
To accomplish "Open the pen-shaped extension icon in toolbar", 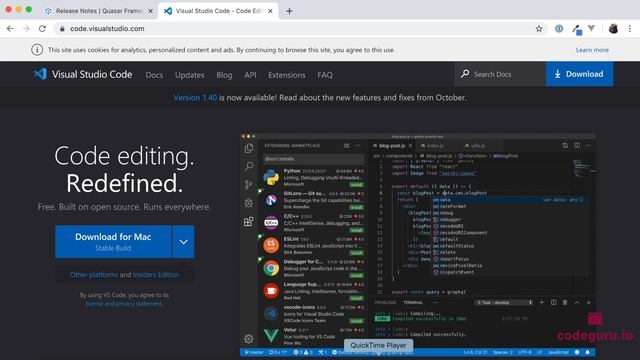I will click(577, 29).
